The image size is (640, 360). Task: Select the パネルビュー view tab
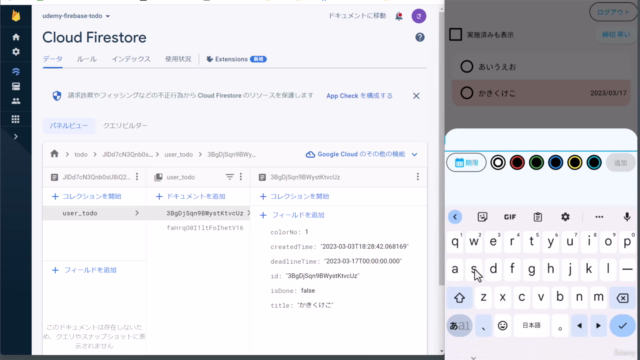click(69, 126)
